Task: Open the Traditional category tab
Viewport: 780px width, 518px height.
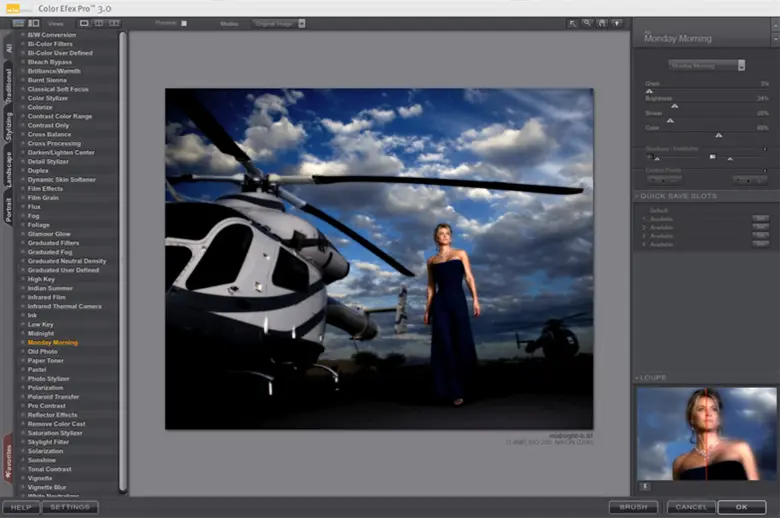Action: point(8,86)
